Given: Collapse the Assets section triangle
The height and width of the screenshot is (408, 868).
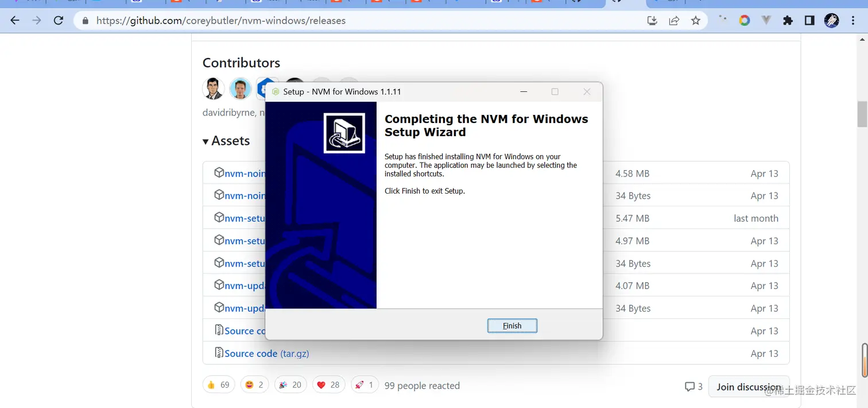Looking at the screenshot, I should (x=206, y=141).
